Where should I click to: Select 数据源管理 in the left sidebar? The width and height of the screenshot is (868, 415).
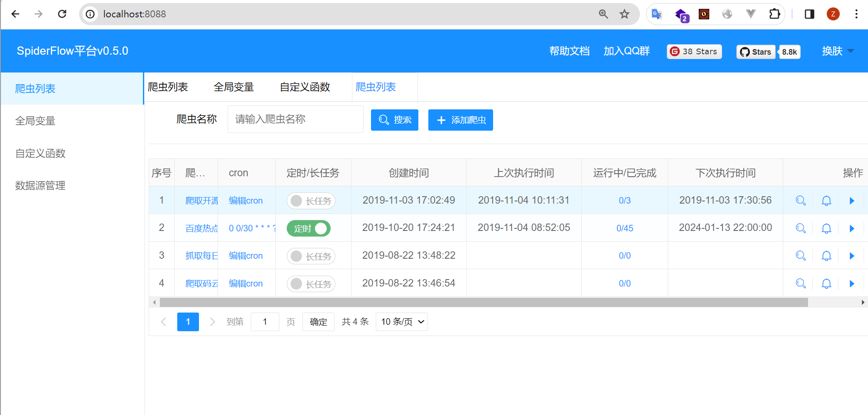72,185
